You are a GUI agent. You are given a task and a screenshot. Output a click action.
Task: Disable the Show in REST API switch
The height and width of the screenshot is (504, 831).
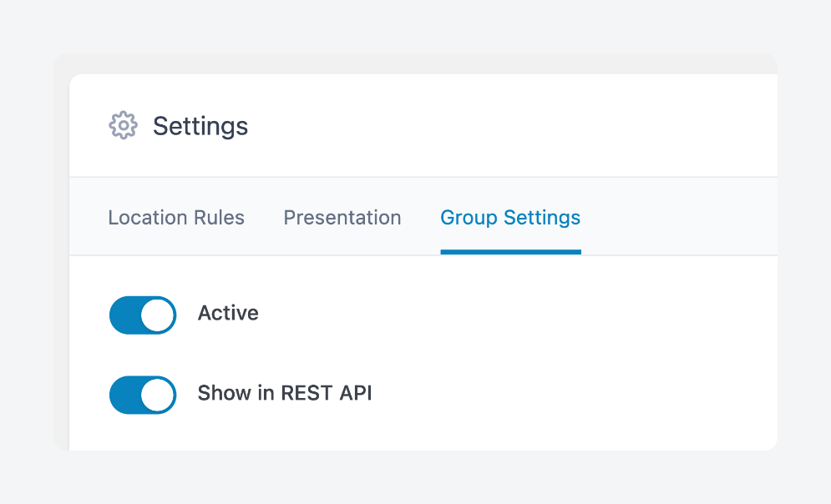(x=143, y=395)
